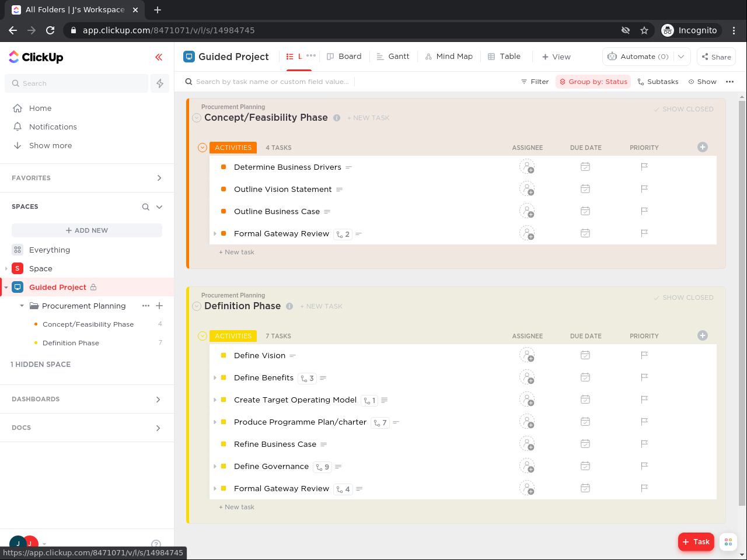747x560 pixels.
Task: Bookmark the page with star icon
Action: [x=644, y=30]
